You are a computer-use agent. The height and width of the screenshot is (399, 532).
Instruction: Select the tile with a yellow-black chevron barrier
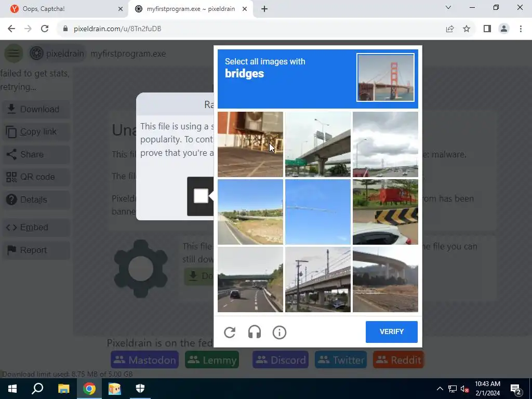pyautogui.click(x=385, y=212)
